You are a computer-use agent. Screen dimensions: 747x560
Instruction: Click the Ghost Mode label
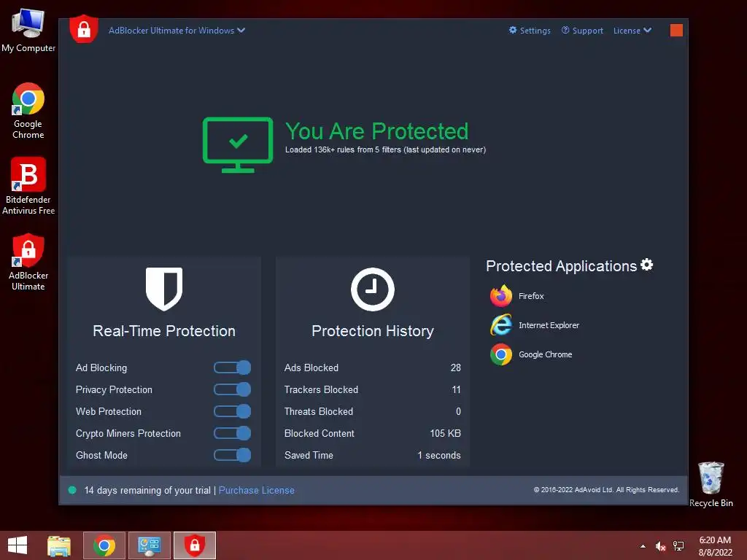coord(101,455)
